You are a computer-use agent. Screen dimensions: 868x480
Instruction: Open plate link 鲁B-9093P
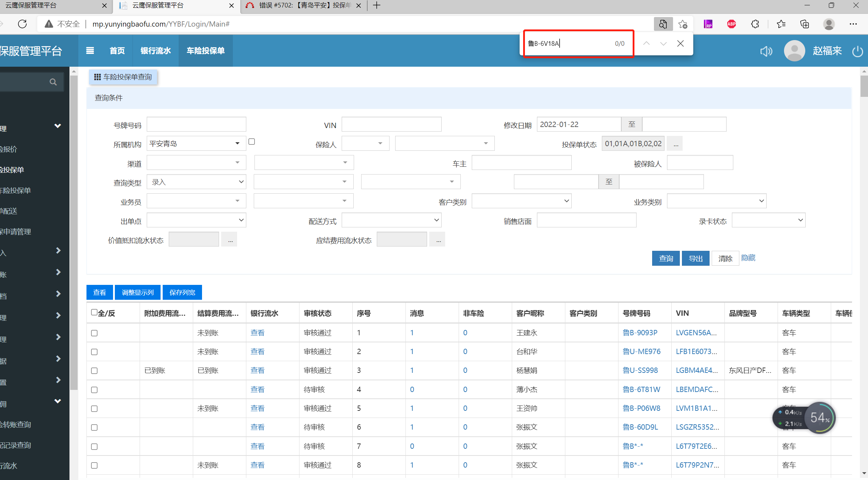pos(640,332)
